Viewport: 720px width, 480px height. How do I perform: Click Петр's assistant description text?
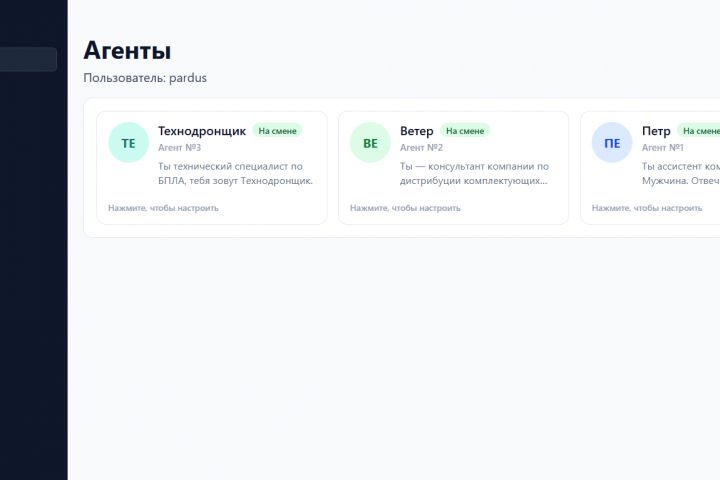(680, 174)
